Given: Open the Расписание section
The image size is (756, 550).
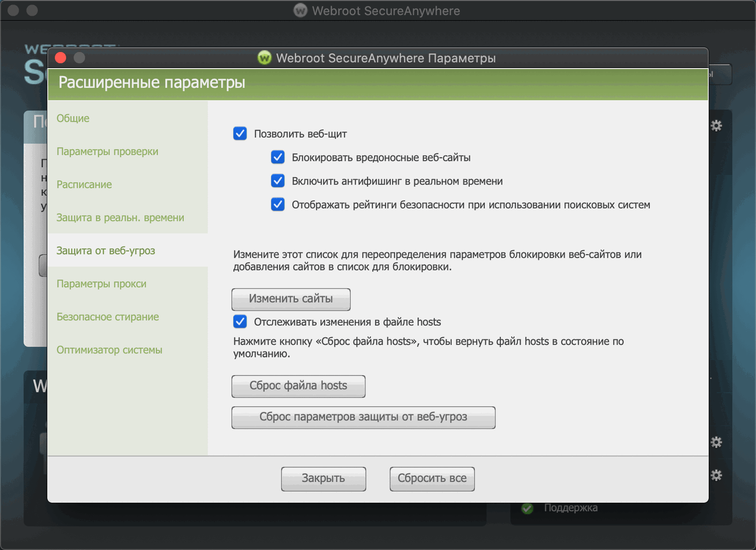Looking at the screenshot, I should [x=84, y=185].
